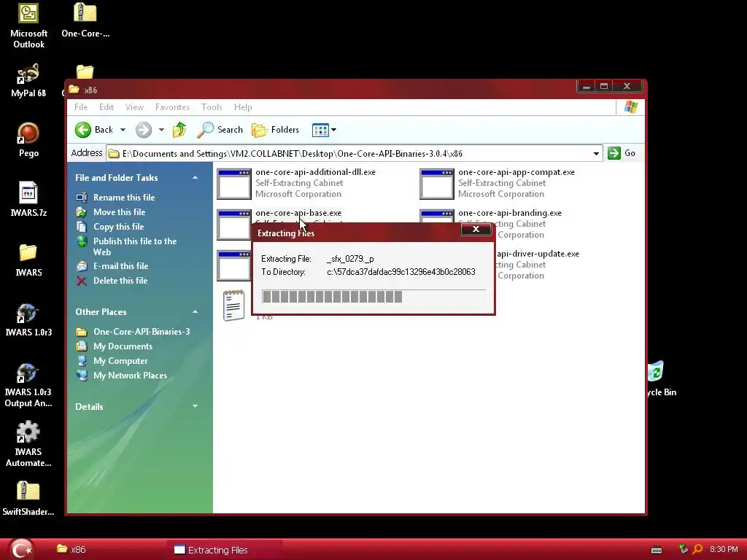Click the Go button beside address bar
The height and width of the screenshot is (560, 747).
point(622,153)
